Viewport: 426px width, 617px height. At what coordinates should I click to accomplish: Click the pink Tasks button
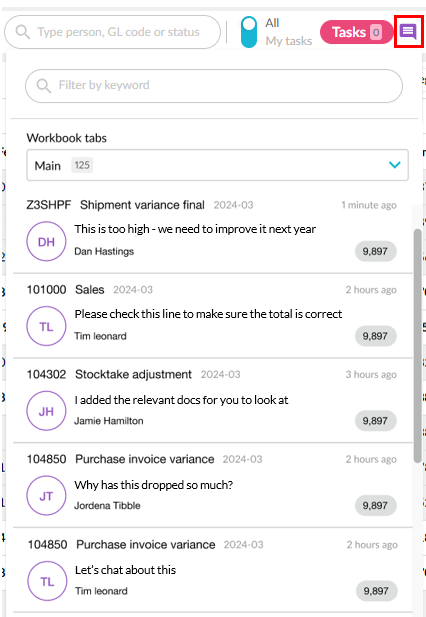point(356,32)
